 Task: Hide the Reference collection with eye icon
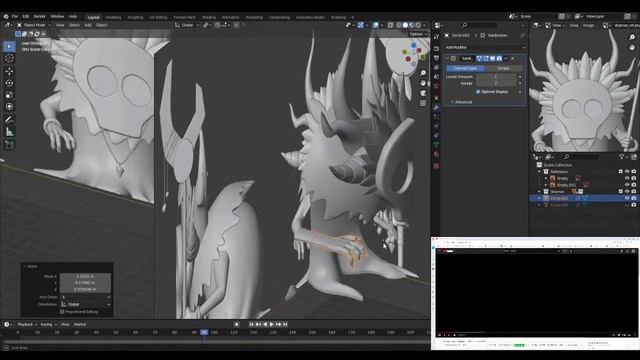coord(627,172)
